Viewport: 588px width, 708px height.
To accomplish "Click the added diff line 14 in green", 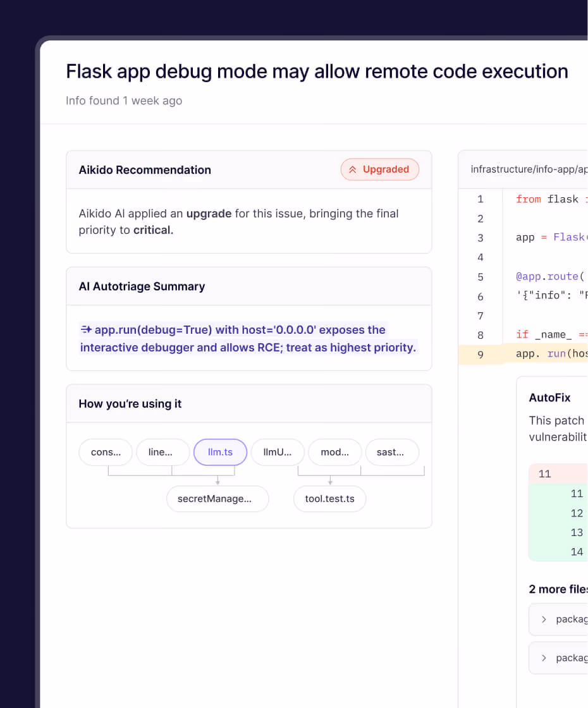I will (558, 552).
